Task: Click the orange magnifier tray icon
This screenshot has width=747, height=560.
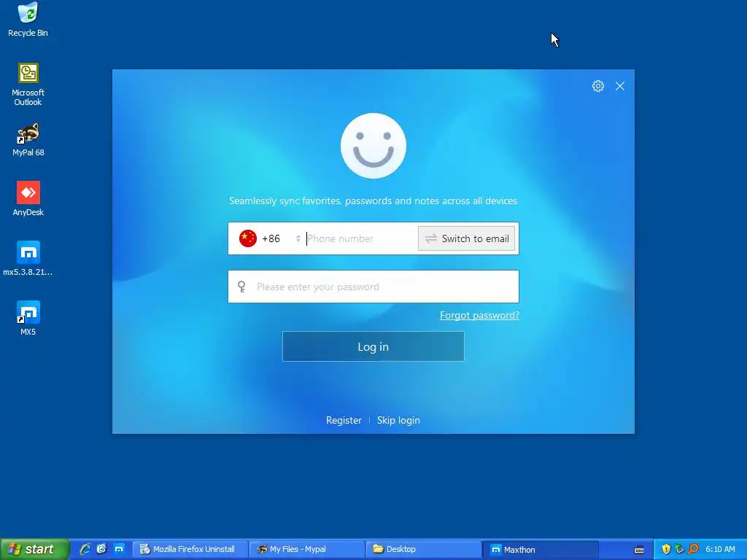Action: click(693, 550)
